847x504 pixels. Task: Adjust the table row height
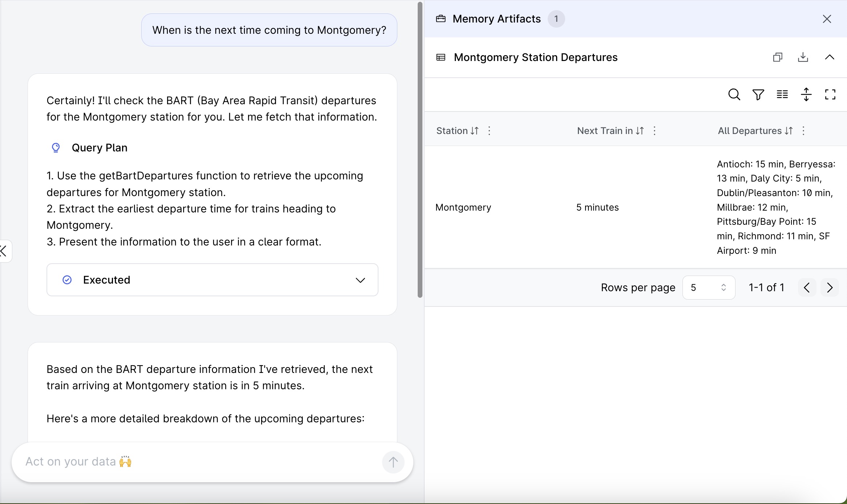click(x=806, y=94)
